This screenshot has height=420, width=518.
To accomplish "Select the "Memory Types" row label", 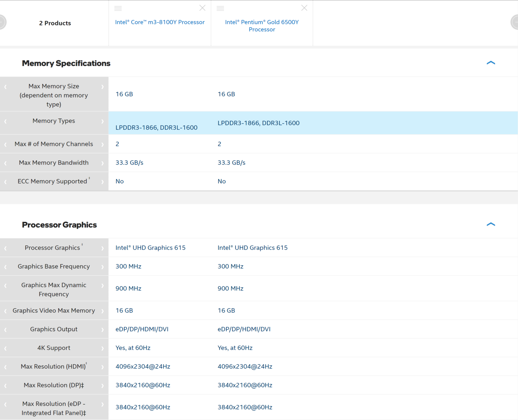I will point(54,121).
